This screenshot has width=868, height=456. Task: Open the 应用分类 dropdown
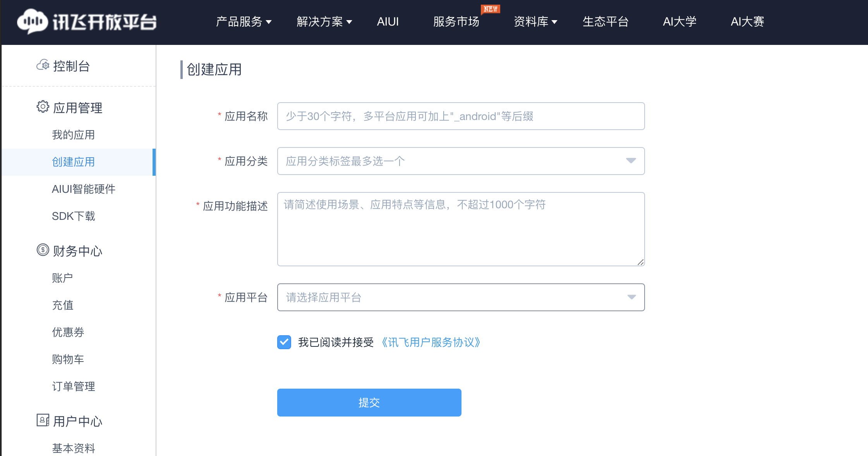(x=461, y=161)
